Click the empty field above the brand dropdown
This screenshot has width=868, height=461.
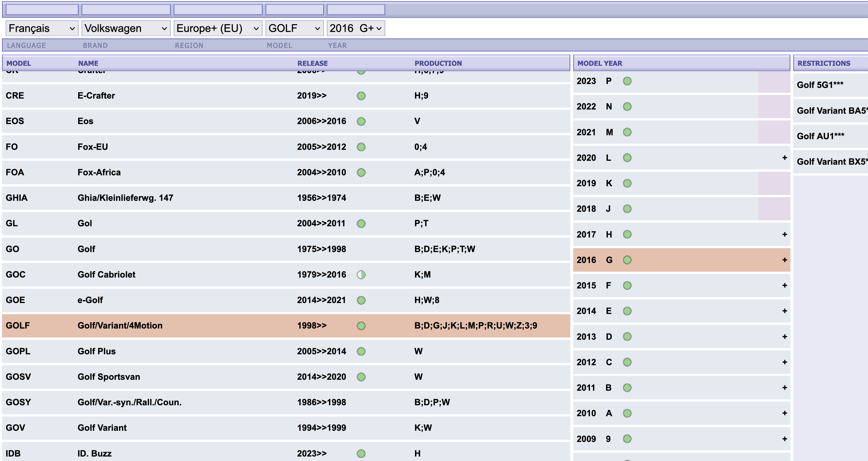(x=126, y=10)
